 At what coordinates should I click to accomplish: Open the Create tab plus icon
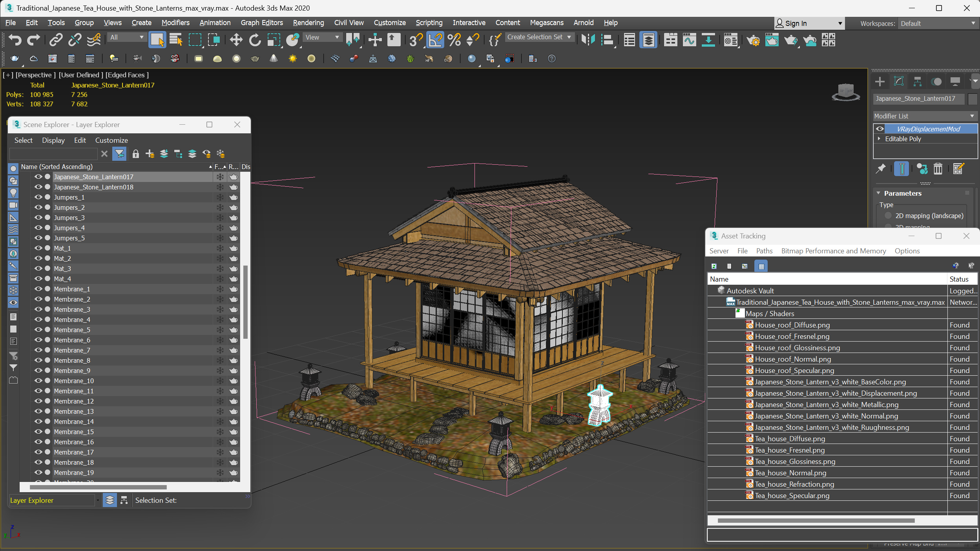[880, 82]
